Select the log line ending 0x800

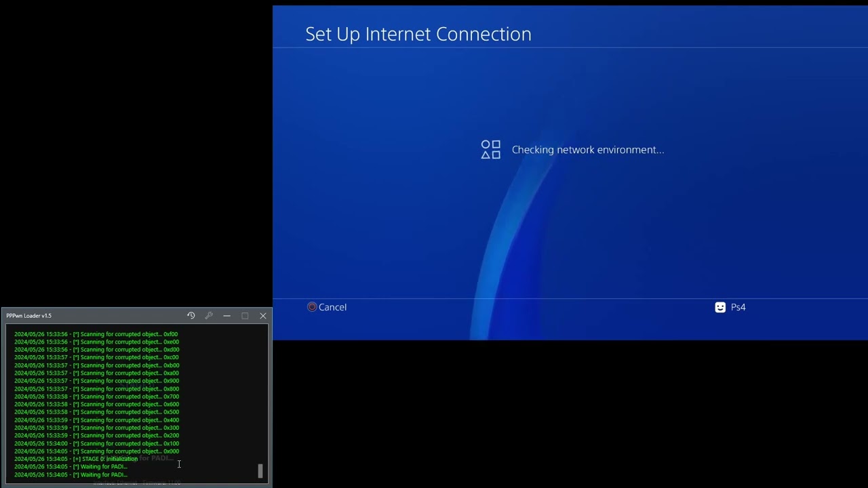[96, 389]
